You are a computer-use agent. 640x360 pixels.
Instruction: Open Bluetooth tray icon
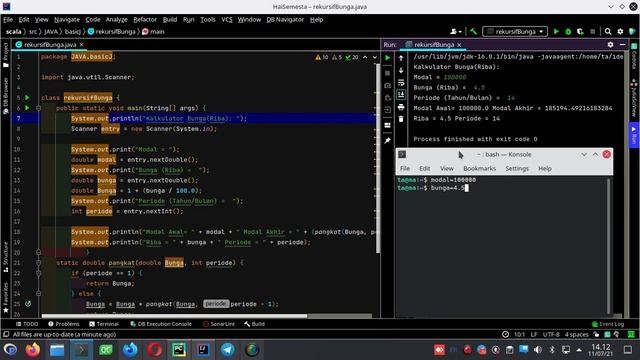(x=552, y=350)
